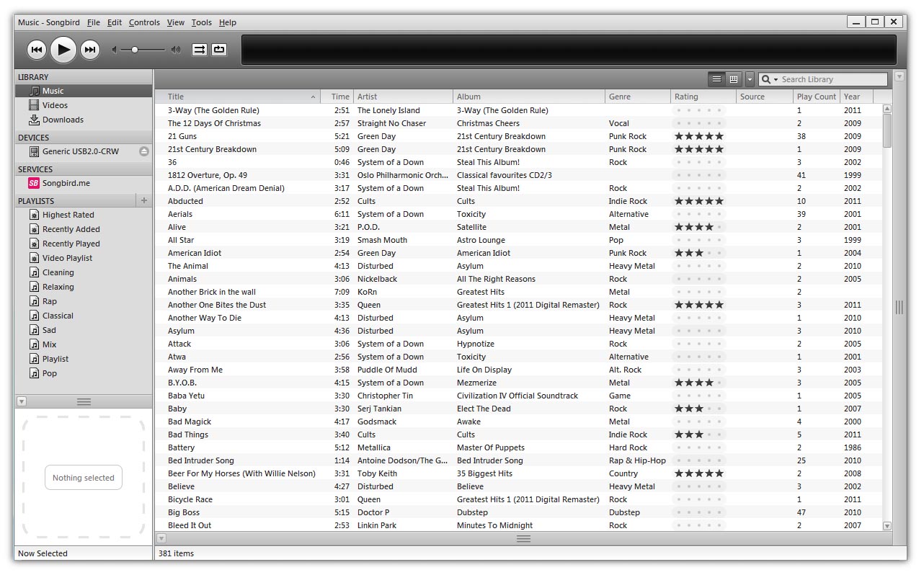Play the current track

63,50
